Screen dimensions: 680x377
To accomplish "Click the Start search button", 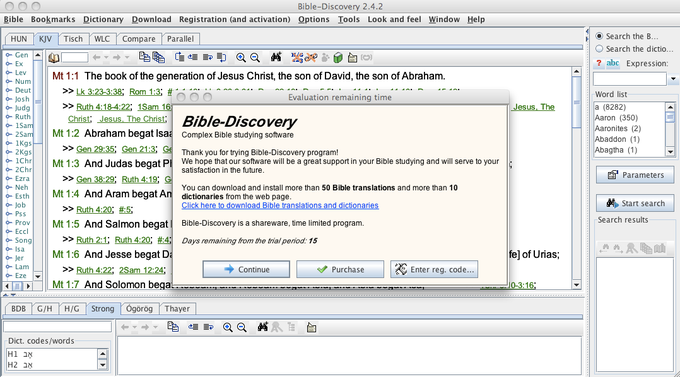I will [635, 203].
